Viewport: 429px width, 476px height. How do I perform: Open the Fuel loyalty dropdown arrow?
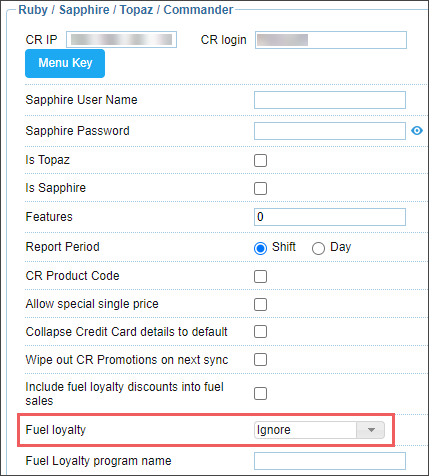click(371, 430)
